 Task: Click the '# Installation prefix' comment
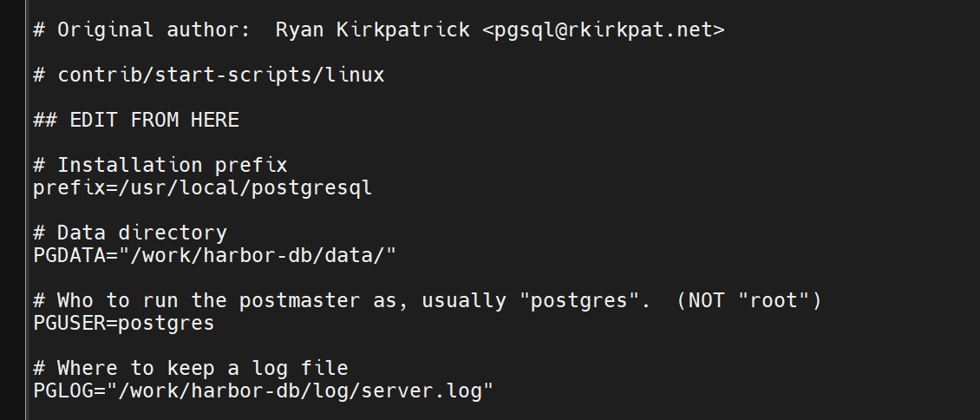coord(160,165)
